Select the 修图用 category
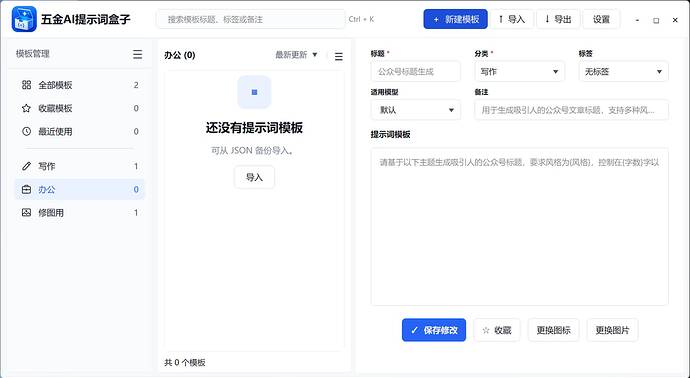Screen dimensions: 690x378 point(80,213)
